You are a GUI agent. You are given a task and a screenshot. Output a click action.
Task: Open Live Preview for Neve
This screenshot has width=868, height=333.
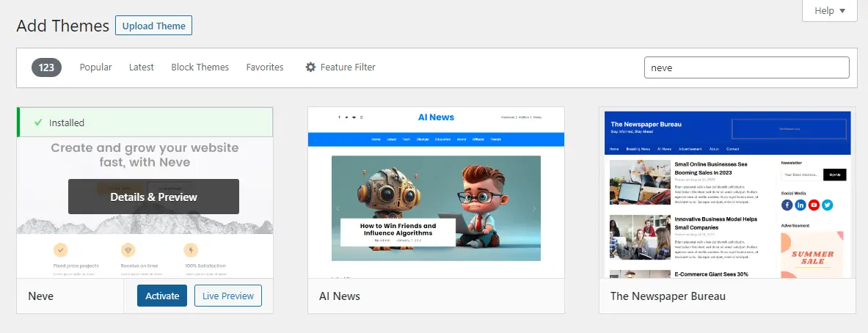click(227, 296)
